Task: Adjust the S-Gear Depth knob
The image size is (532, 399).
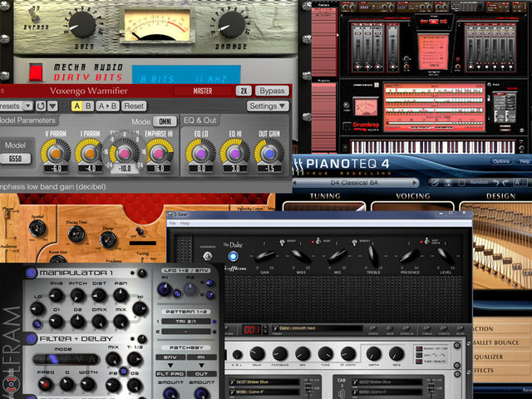Action: click(x=373, y=353)
